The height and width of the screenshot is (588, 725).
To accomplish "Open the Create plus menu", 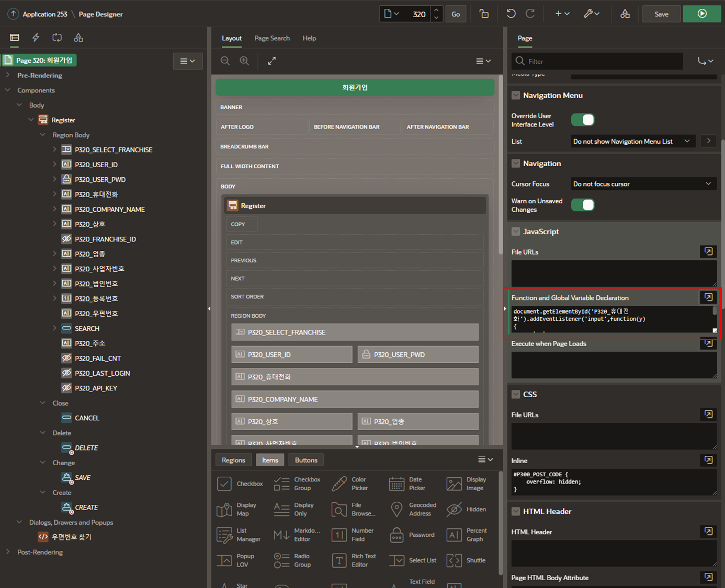I will click(x=562, y=14).
